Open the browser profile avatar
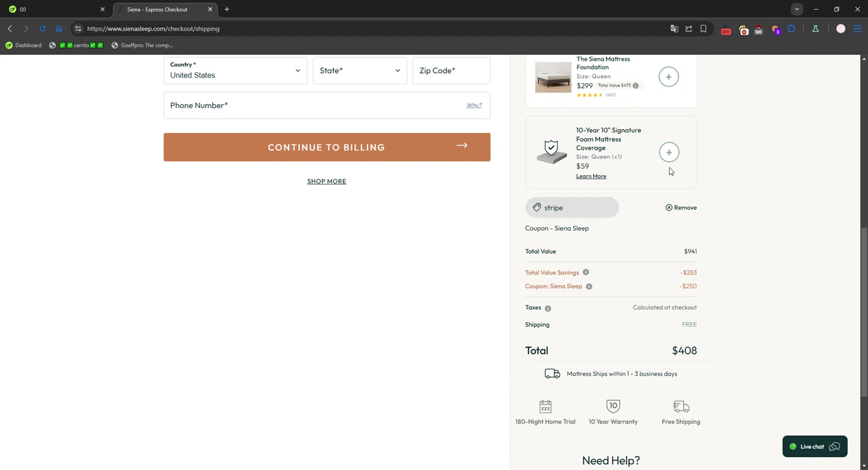Viewport: 868px width, 470px height. [x=841, y=28]
